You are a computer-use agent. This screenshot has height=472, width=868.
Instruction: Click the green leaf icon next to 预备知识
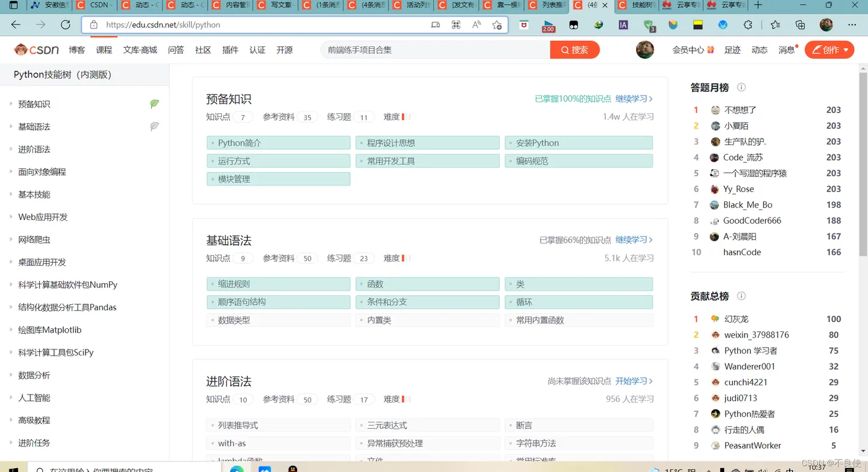click(154, 103)
